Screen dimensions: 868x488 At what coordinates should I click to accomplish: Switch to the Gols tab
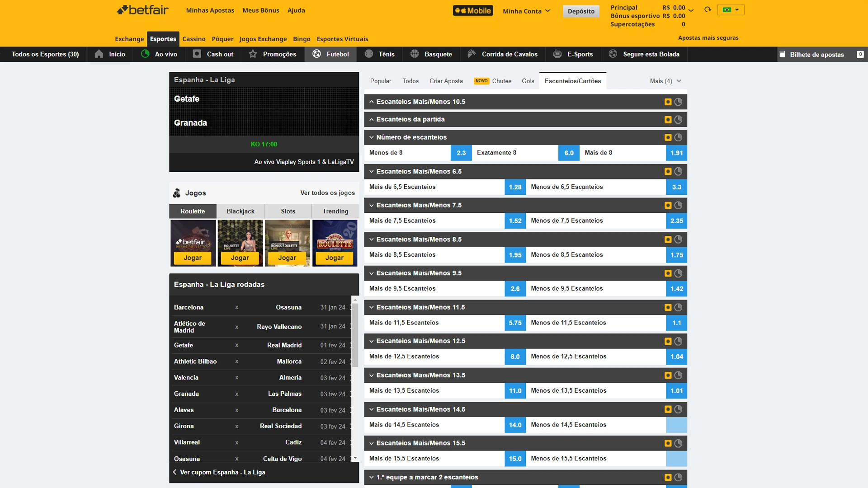pos(528,81)
